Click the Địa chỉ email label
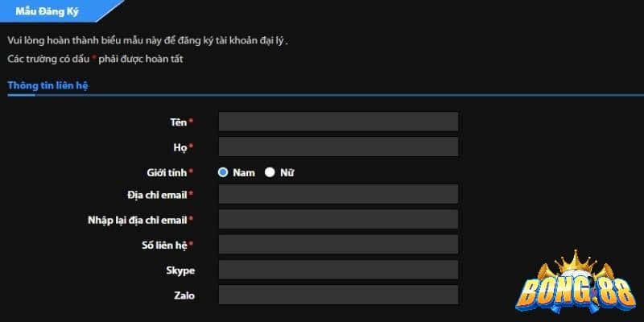Image resolution: width=644 pixels, height=322 pixels. 157,195
